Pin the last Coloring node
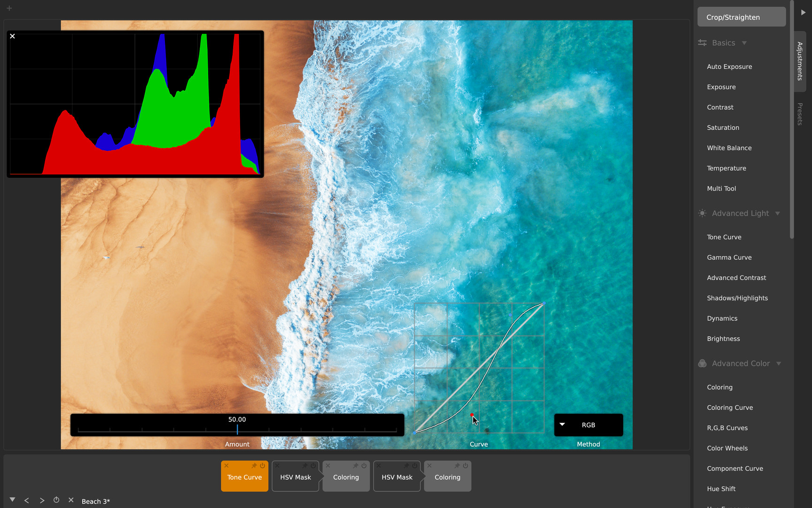This screenshot has height=508, width=812. pos(457,466)
